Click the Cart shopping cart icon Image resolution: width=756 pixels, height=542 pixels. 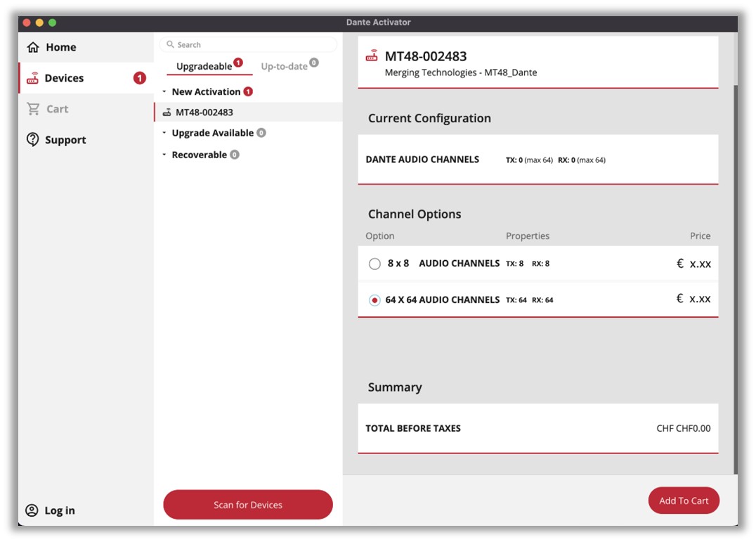tap(33, 109)
